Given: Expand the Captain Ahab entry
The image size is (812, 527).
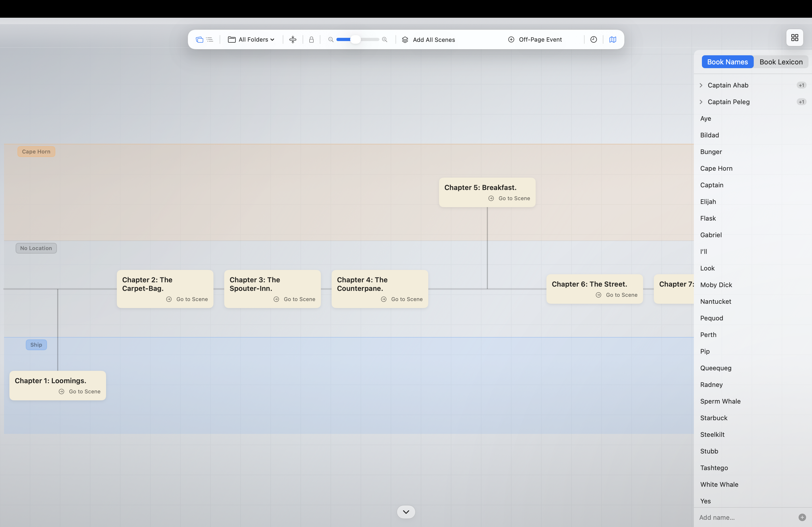Looking at the screenshot, I should coord(701,85).
